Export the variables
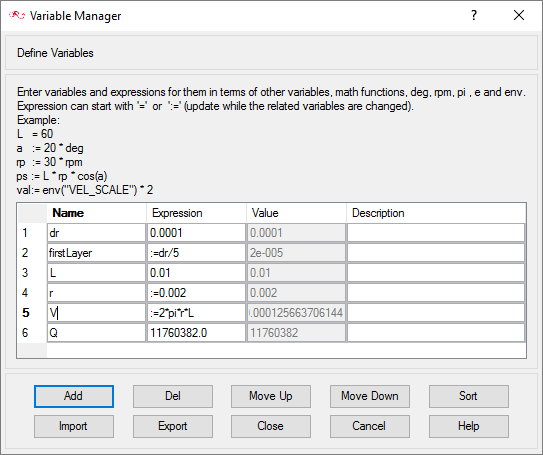The height and width of the screenshot is (455, 543). pyautogui.click(x=173, y=426)
